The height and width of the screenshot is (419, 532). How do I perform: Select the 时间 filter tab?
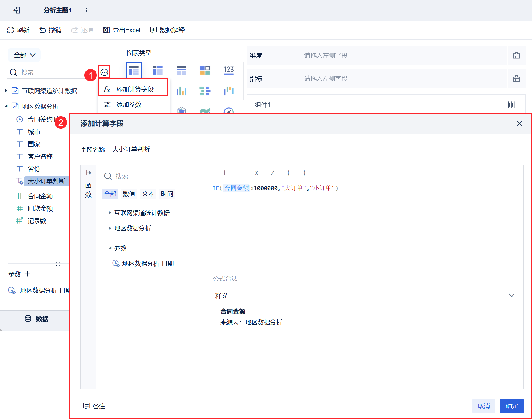point(167,194)
